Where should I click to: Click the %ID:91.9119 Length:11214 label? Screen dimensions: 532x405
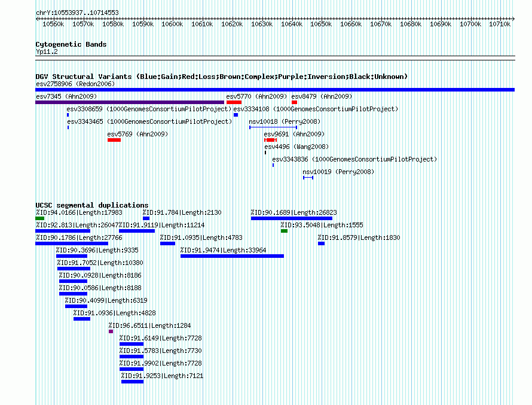(161, 225)
